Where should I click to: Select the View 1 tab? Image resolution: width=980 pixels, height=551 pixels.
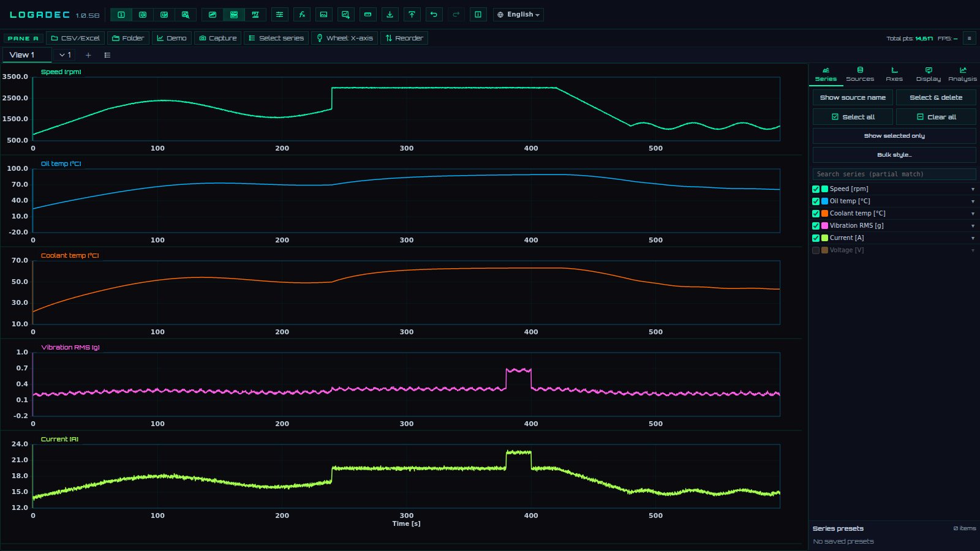pos(27,55)
